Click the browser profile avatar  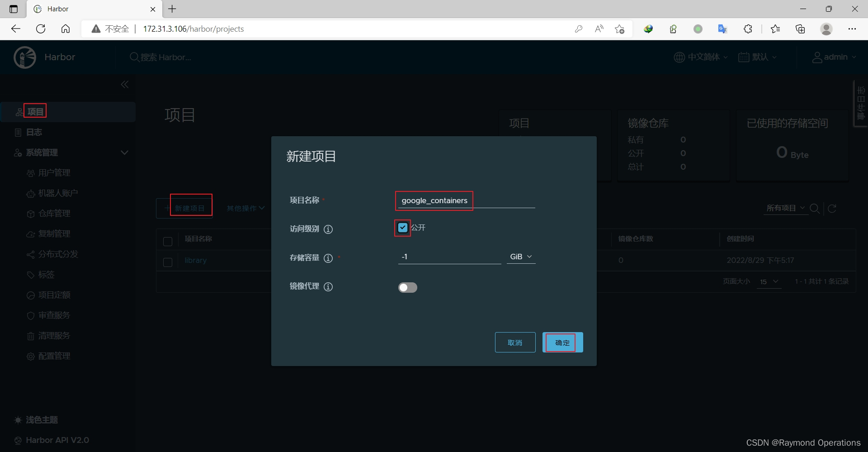point(826,29)
